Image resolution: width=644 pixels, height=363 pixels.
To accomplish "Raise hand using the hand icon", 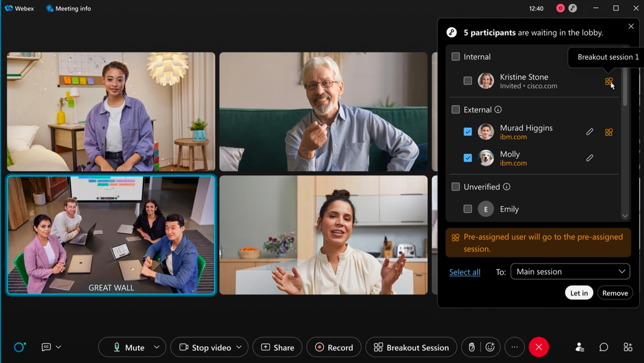I will pyautogui.click(x=472, y=348).
